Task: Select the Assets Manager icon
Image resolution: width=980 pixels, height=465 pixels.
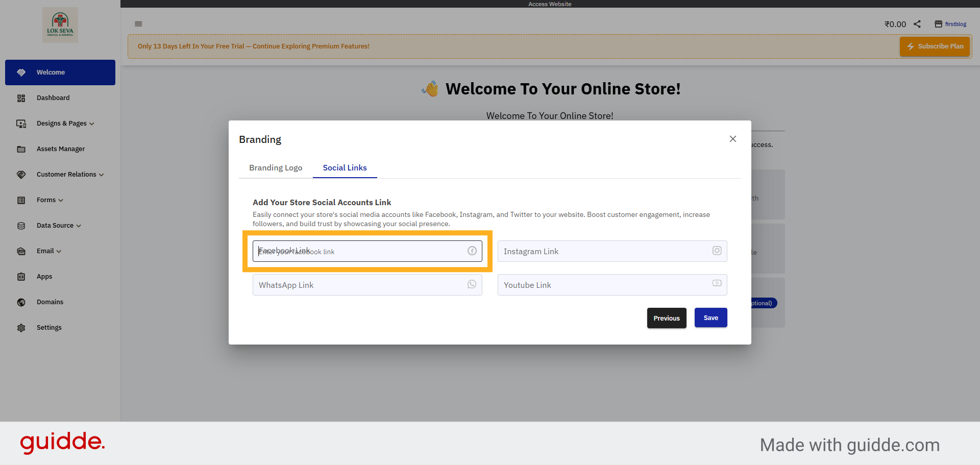Action: point(21,149)
